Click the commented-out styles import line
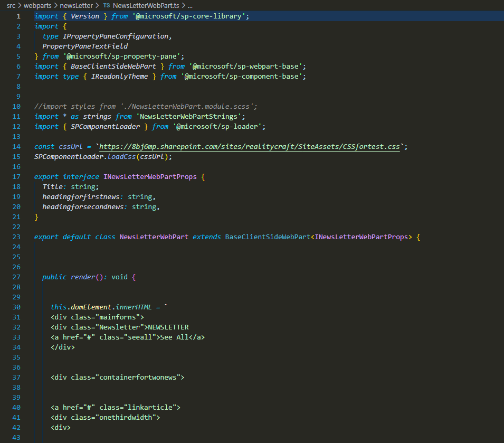The width and height of the screenshot is (504, 443). pos(145,107)
